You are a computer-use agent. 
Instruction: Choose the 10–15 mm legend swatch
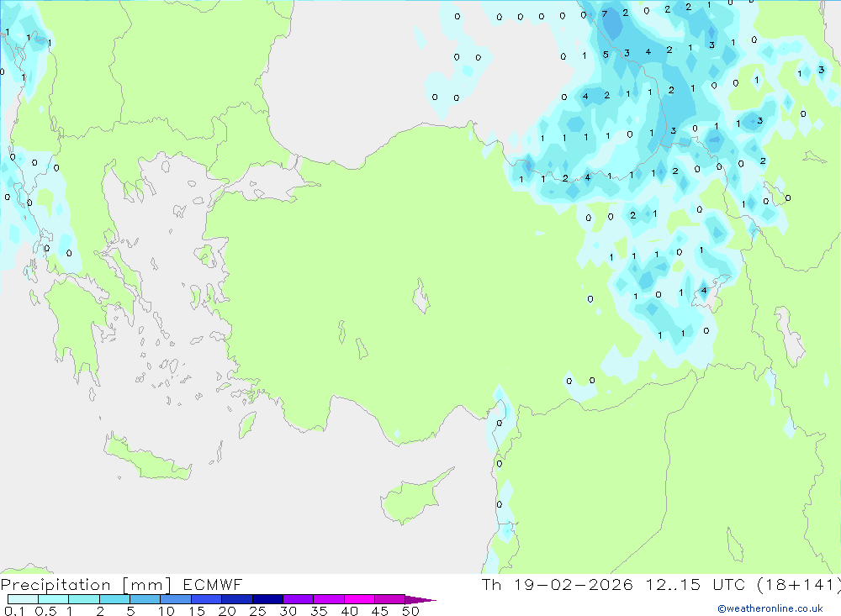tap(176, 599)
